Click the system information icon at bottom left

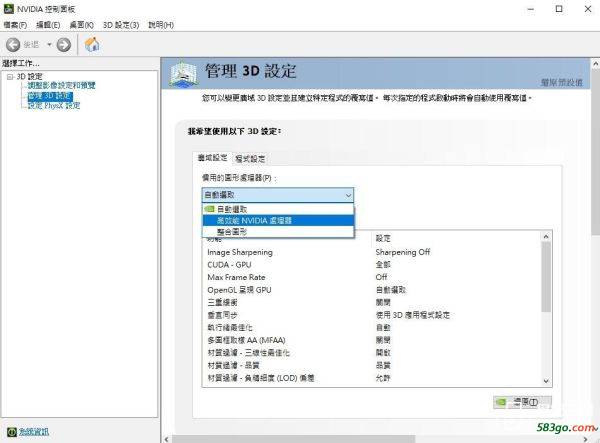pyautogui.click(x=12, y=432)
